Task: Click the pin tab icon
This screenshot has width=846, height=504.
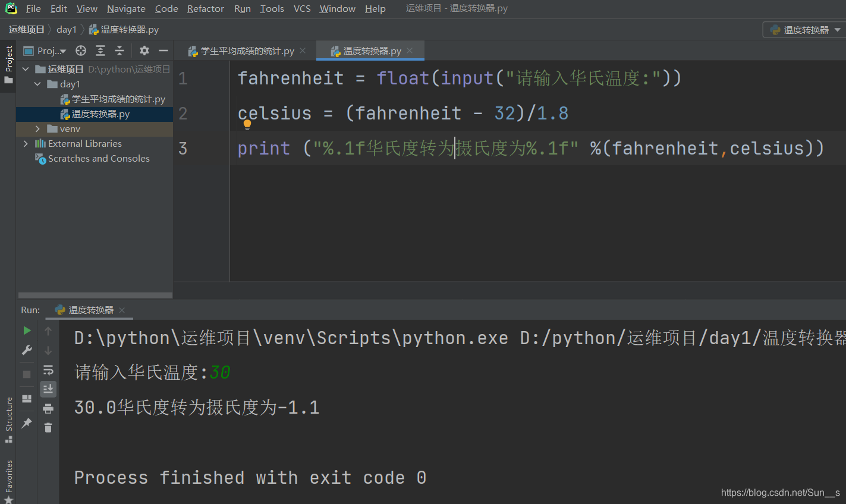Action: [27, 423]
